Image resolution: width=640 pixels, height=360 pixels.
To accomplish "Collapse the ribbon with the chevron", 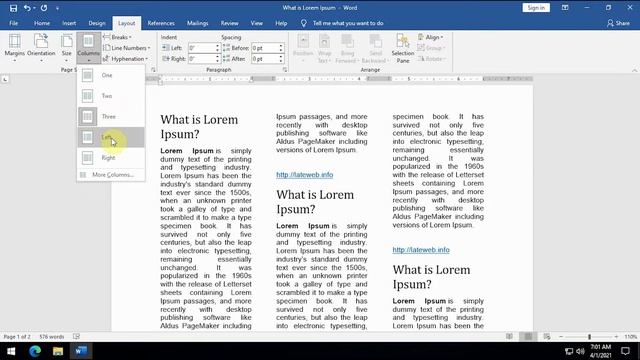I will 634,70.
